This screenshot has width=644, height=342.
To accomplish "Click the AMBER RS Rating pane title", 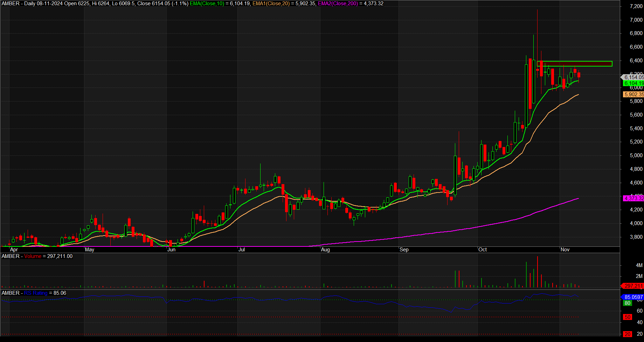I will [34, 293].
